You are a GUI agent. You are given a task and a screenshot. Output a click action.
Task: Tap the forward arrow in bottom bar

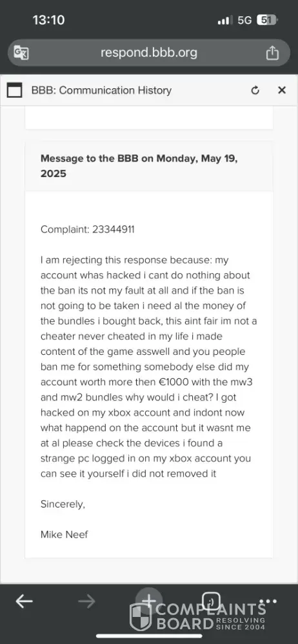[86, 601]
